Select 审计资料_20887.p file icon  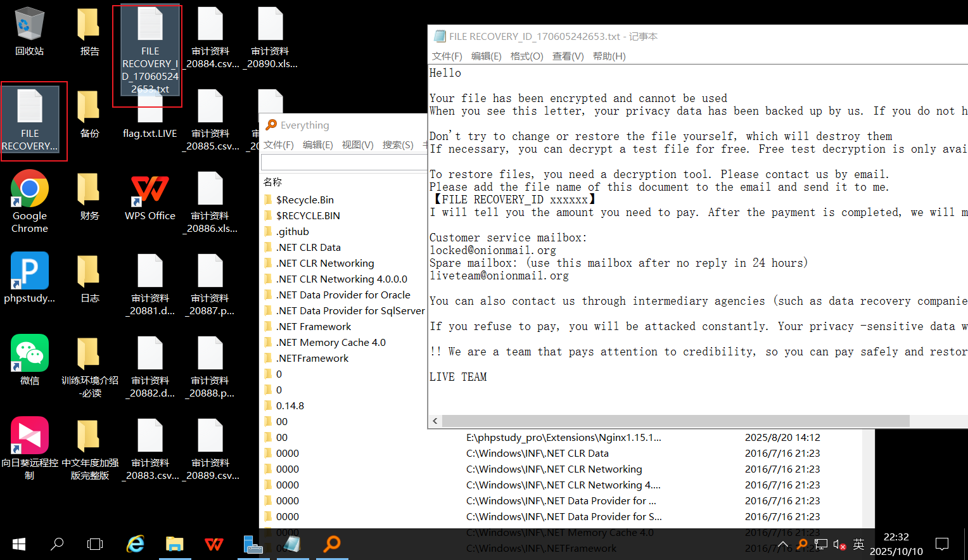tap(210, 285)
